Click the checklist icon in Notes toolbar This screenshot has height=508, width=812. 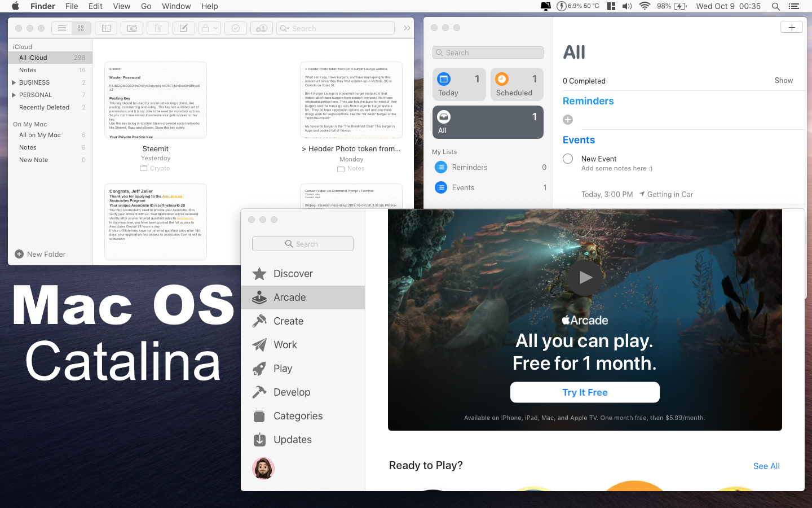pyautogui.click(x=236, y=28)
